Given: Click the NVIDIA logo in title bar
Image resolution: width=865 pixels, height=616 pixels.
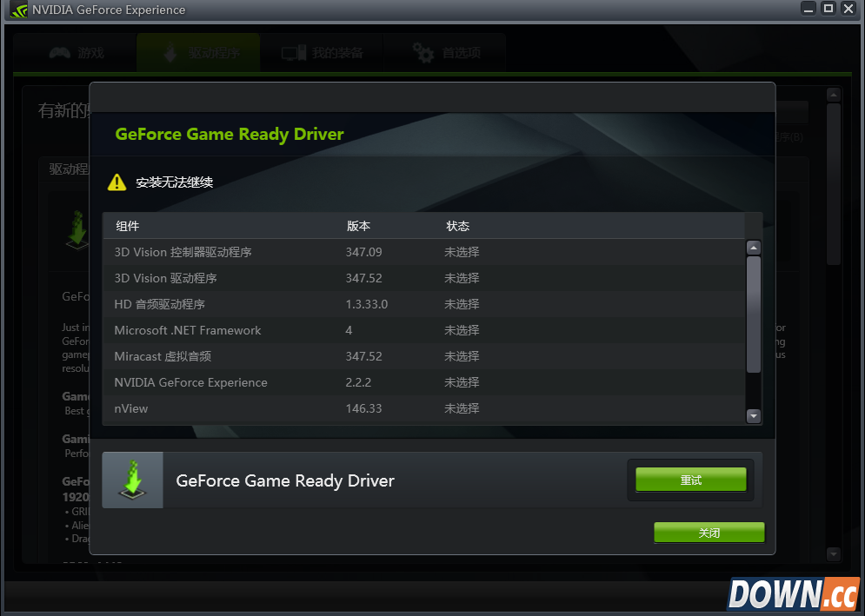Looking at the screenshot, I should pyautogui.click(x=19, y=10).
